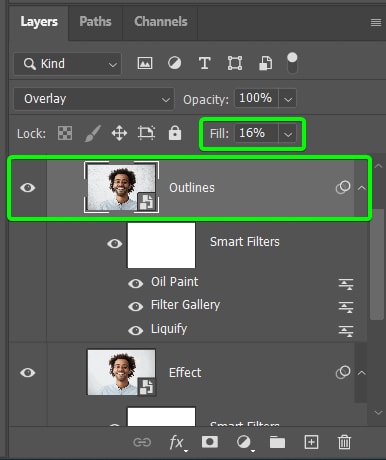Select the Outlines layer thumbnail
Screen dimensions: 386x460
[121, 187]
